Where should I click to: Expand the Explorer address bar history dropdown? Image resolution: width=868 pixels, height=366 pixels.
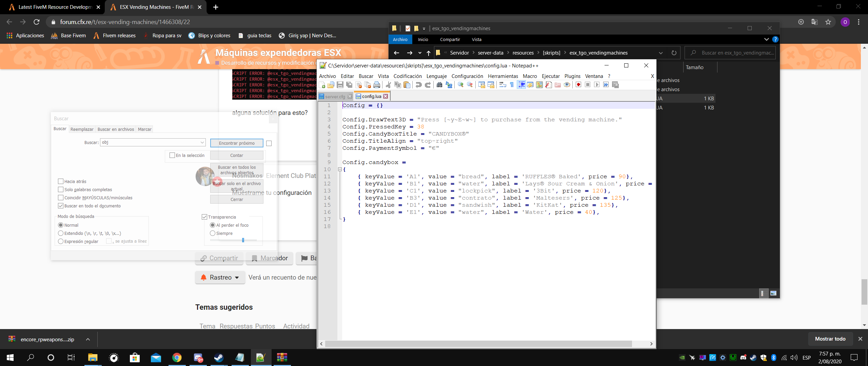pos(660,53)
